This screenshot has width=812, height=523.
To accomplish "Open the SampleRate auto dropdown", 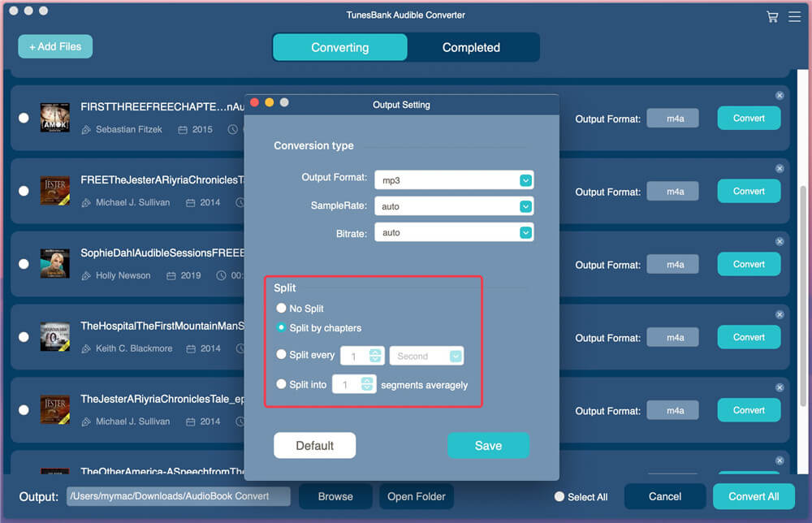I will click(x=525, y=206).
